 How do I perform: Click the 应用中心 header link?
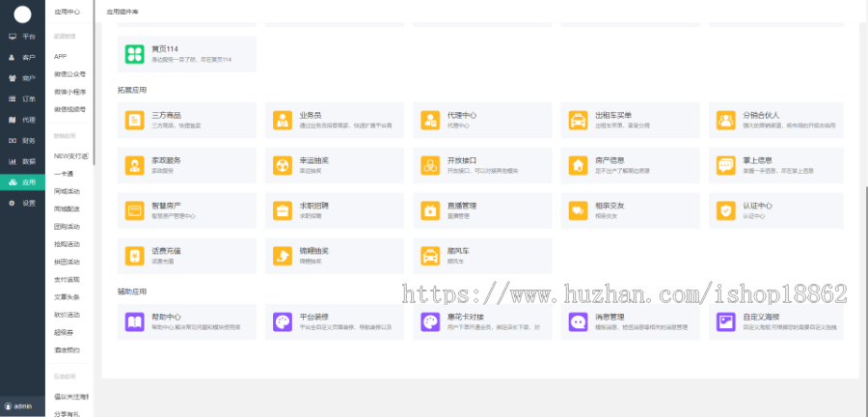coord(67,12)
